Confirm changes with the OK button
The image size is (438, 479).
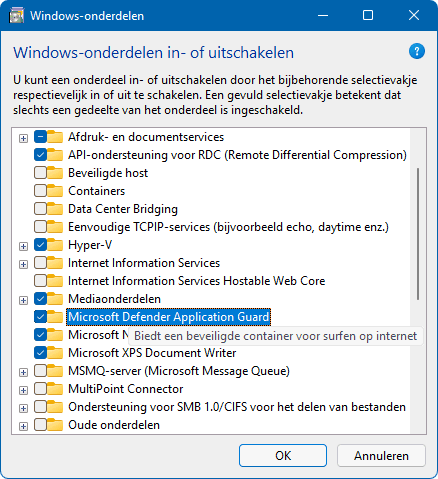283,455
